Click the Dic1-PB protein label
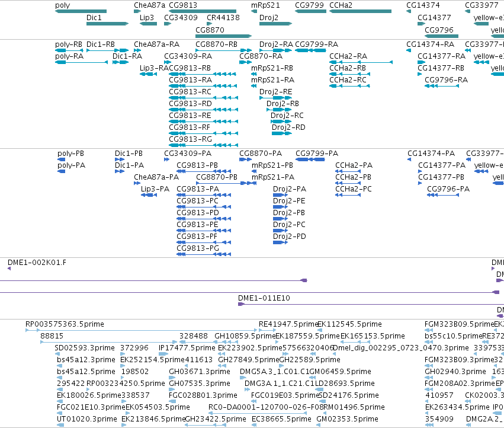Viewport: 504px width, 428px height. tap(129, 154)
